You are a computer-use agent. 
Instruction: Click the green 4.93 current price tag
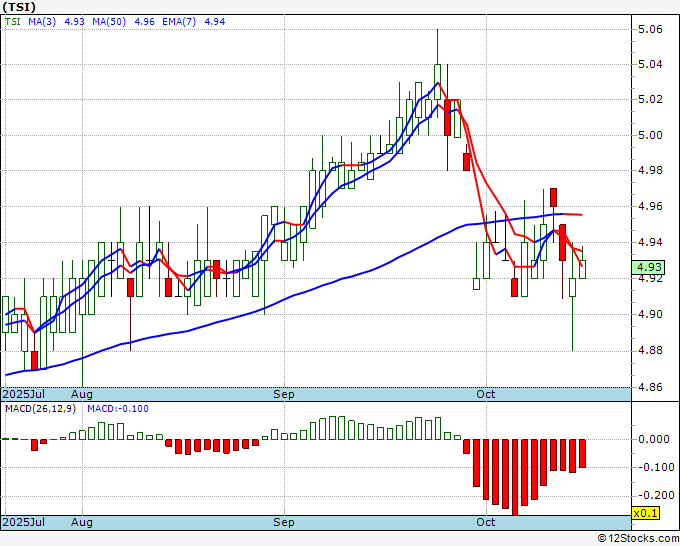[x=648, y=268]
